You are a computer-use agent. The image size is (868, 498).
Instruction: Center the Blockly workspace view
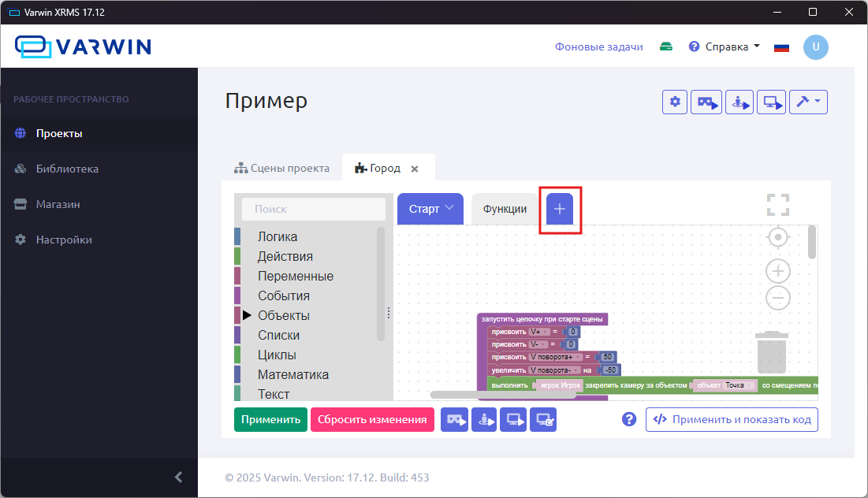point(778,237)
